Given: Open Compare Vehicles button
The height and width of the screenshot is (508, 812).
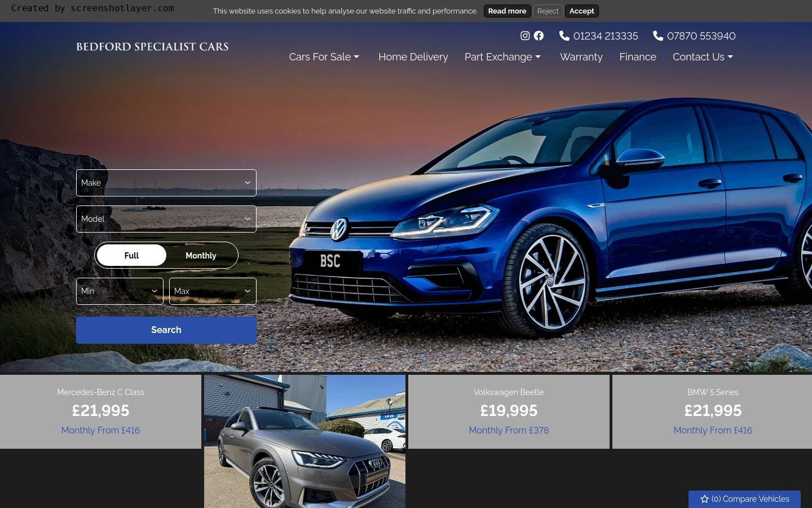Looking at the screenshot, I should pyautogui.click(x=744, y=499).
